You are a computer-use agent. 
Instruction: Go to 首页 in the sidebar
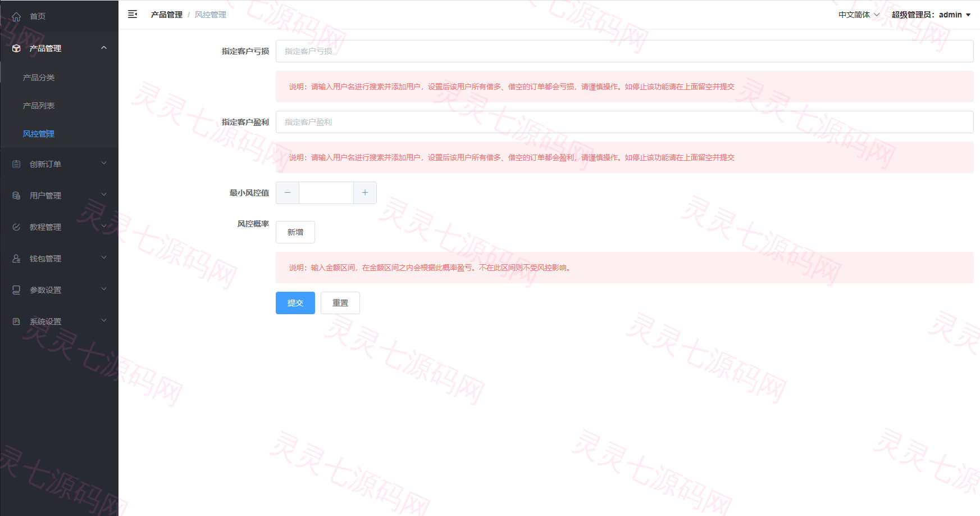(x=38, y=16)
